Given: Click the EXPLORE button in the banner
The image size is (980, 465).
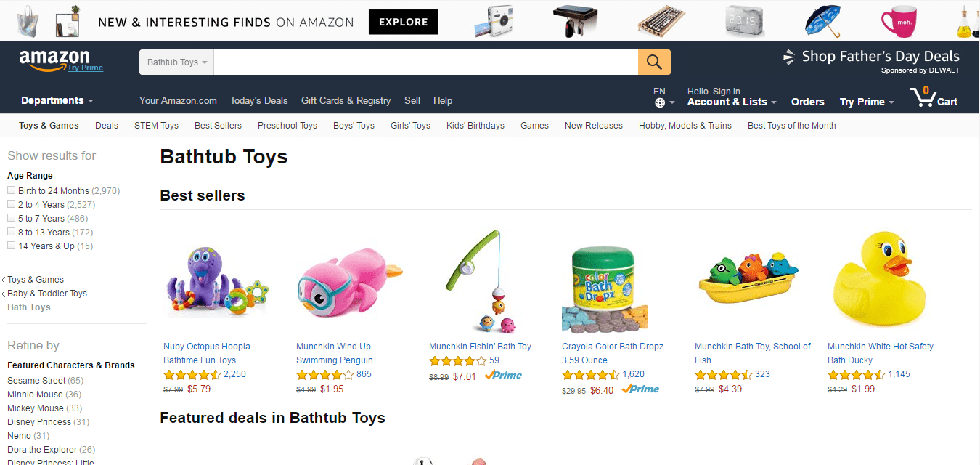Looking at the screenshot, I should pyautogui.click(x=403, y=22).
